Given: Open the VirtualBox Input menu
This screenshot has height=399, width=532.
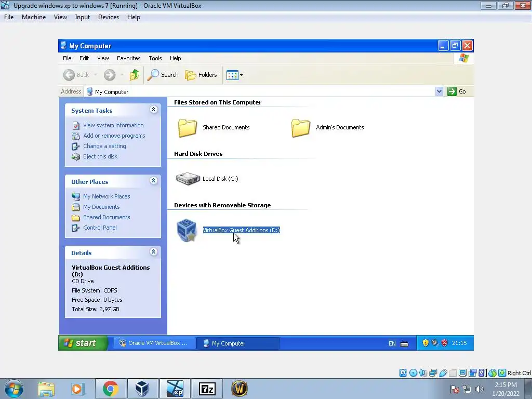Looking at the screenshot, I should point(83,17).
